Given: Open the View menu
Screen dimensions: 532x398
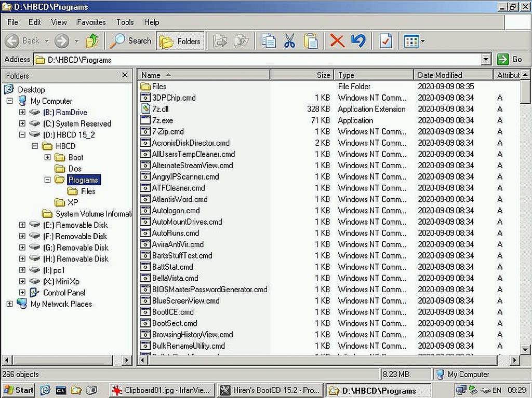Looking at the screenshot, I should click(x=59, y=22).
